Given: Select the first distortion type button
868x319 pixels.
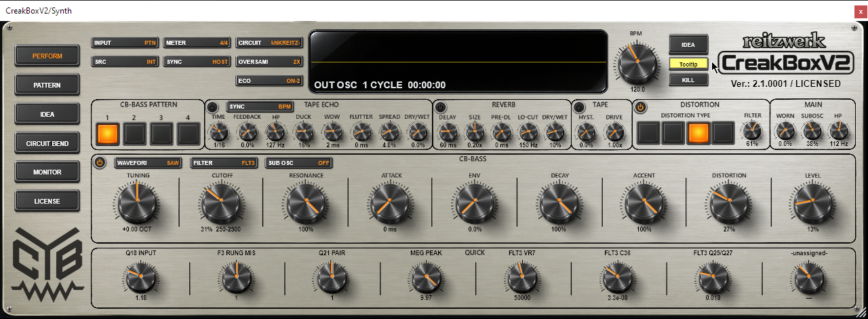Looking at the screenshot, I should click(x=648, y=132).
